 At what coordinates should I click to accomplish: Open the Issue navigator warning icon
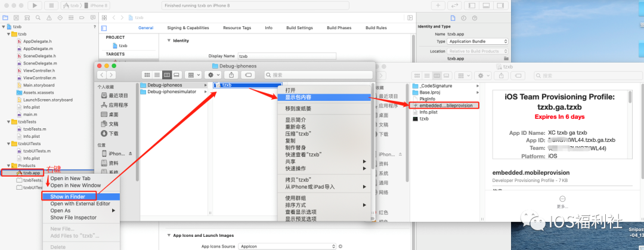(49, 18)
